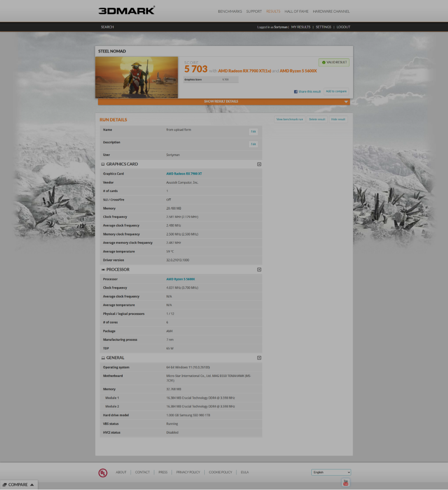
Task: Click package value 'AM4'
Action: (169, 331)
